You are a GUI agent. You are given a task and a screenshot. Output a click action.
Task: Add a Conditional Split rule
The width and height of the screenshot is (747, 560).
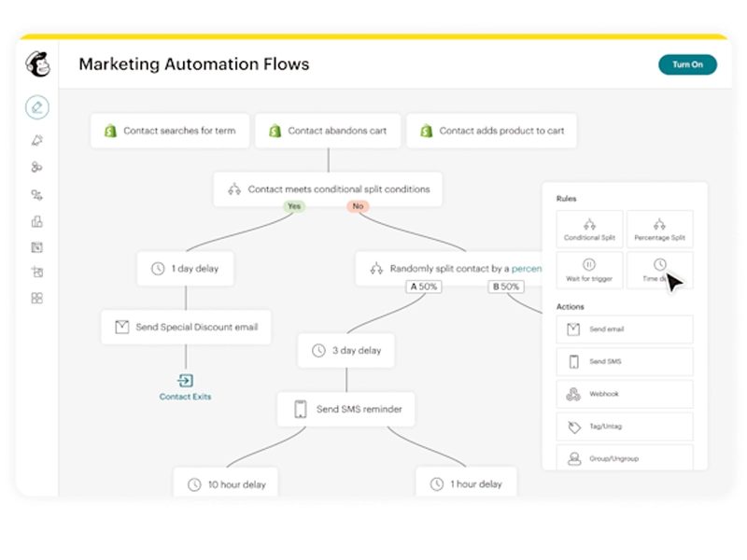[589, 229]
